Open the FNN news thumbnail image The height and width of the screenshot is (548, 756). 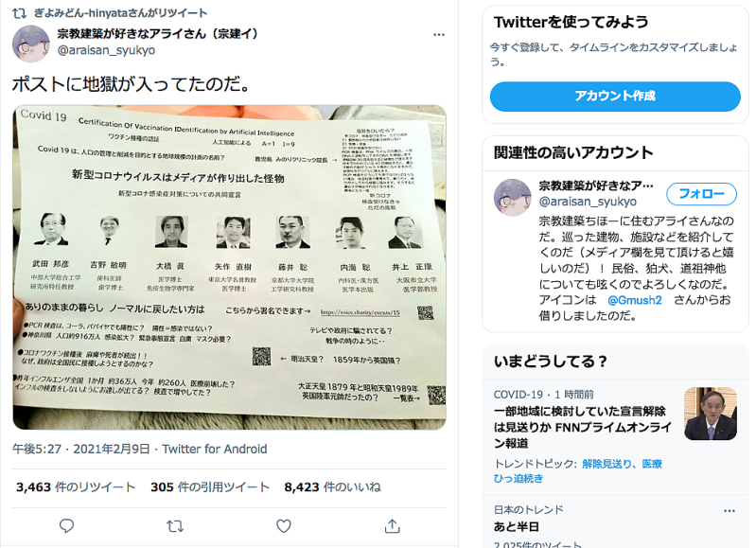pyautogui.click(x=711, y=414)
